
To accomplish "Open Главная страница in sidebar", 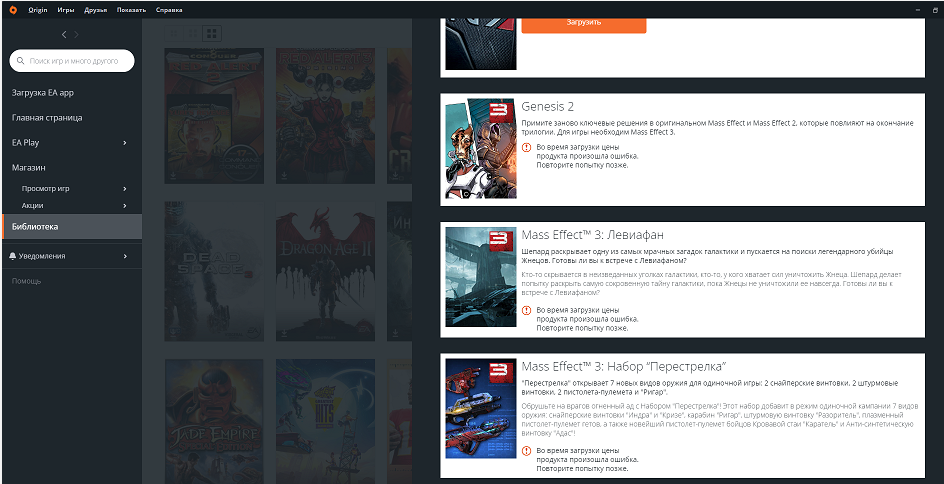I will pyautogui.click(x=47, y=118).
